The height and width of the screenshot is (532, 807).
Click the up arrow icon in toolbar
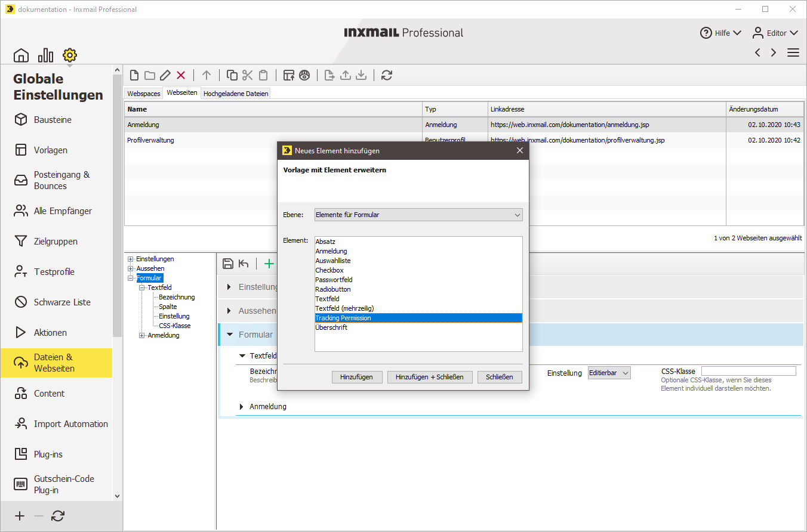(x=207, y=75)
